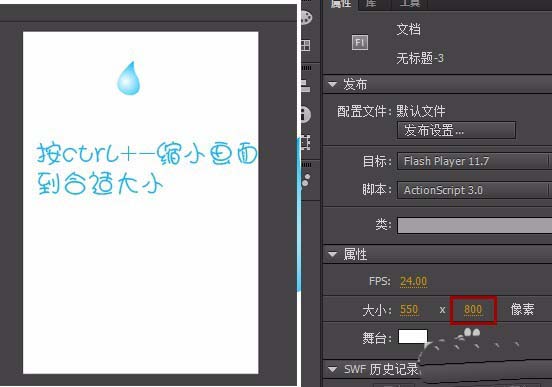Click the 默认文件 profile text
The image size is (552, 387).
pyautogui.click(x=421, y=111)
